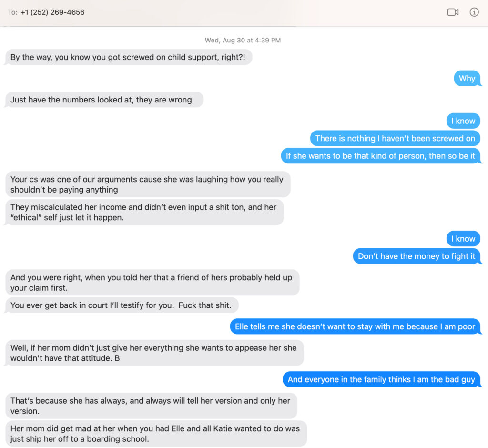
Task: Select "There is nothing I haven't been screwed on"
Action: point(395,138)
